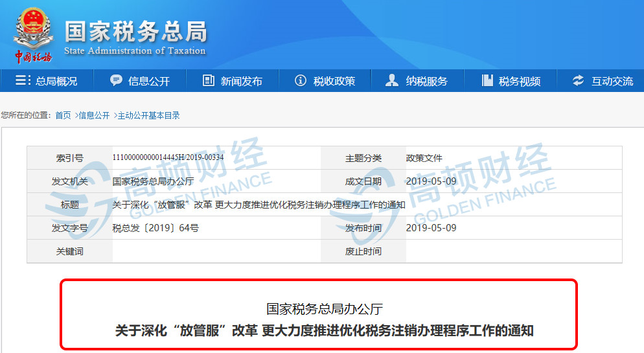Click the info circle icon beside 税收政策
The width and height of the screenshot is (644, 353).
[300, 80]
